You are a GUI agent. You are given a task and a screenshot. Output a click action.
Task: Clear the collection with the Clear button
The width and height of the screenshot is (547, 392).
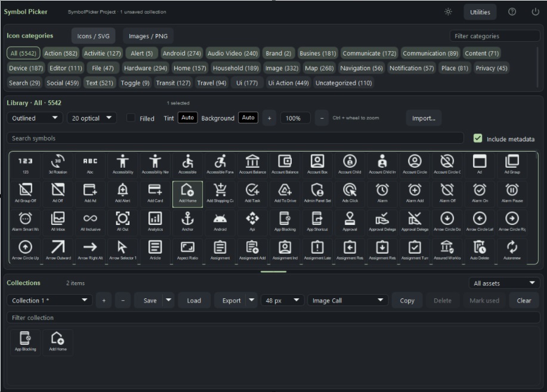[524, 301]
